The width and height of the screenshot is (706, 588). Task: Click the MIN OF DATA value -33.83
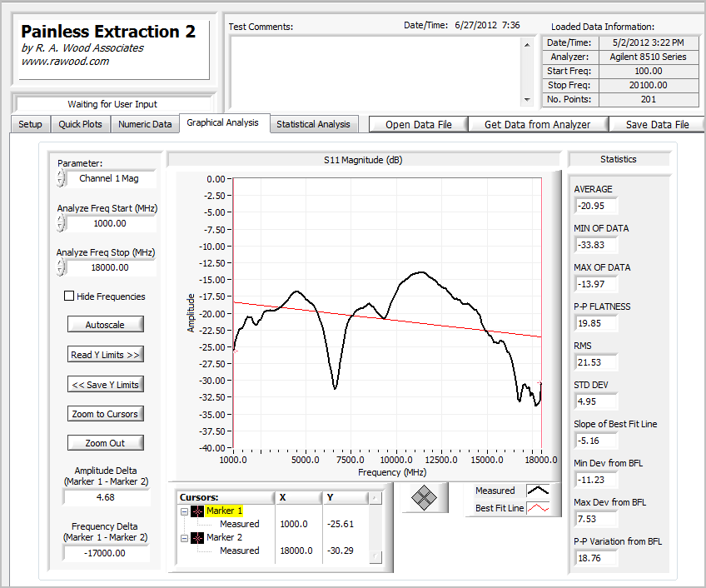[x=596, y=245]
